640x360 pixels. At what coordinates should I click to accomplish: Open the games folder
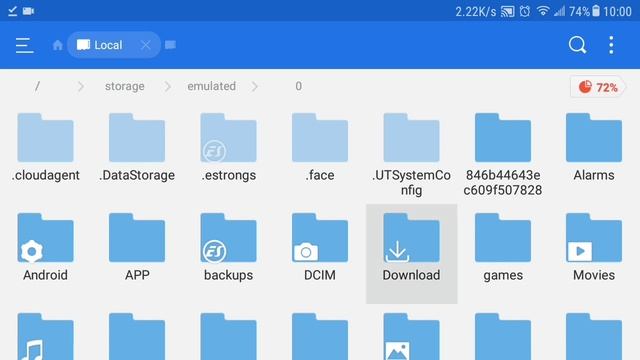tap(502, 248)
